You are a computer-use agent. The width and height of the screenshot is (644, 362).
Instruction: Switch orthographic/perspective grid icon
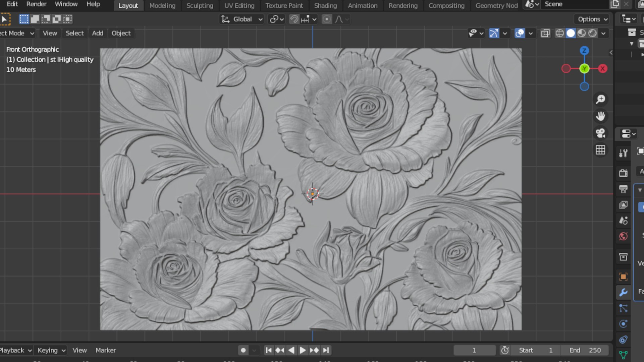[x=600, y=150]
